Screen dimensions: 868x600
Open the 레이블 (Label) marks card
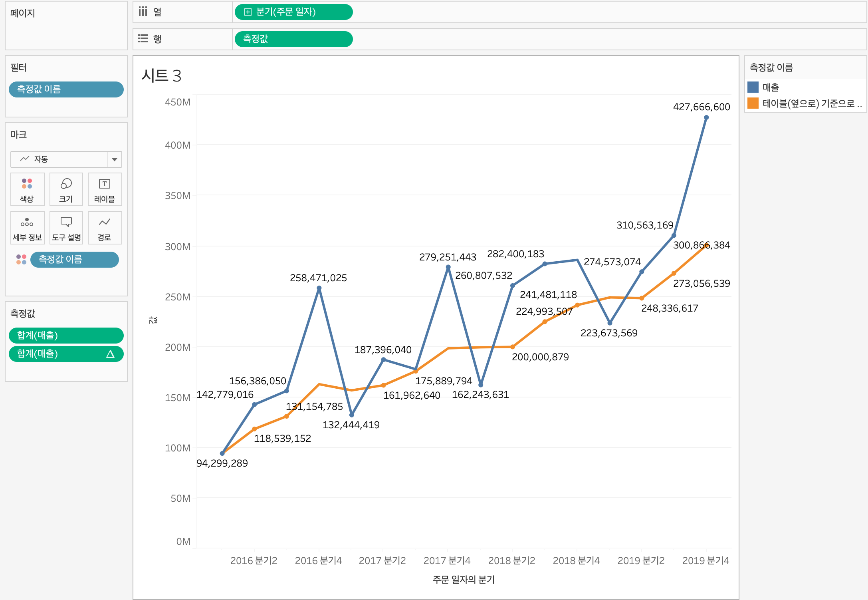105,189
